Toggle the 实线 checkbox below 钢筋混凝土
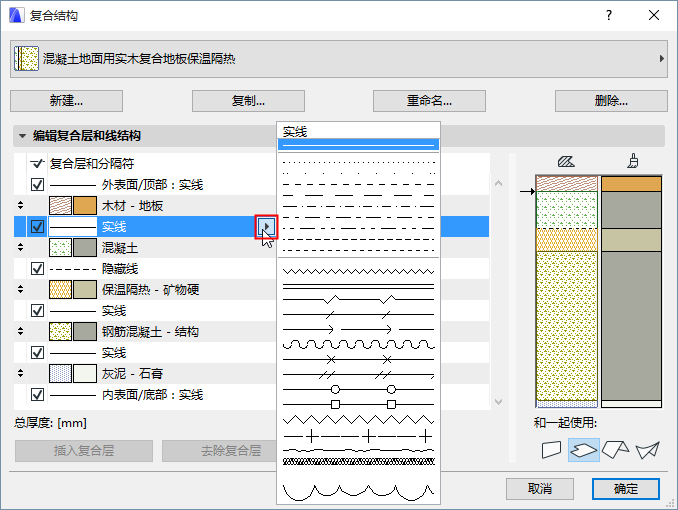The width and height of the screenshot is (678, 510). (38, 353)
